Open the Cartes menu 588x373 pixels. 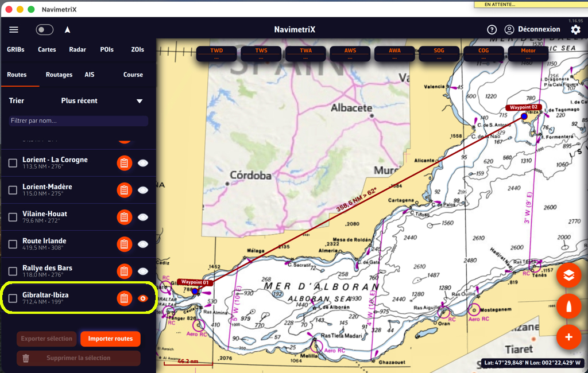(47, 49)
